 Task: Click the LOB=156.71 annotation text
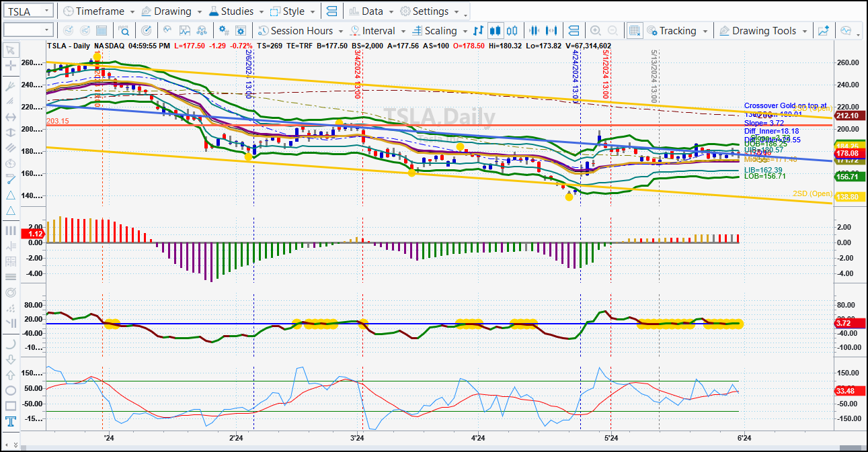[764, 176]
